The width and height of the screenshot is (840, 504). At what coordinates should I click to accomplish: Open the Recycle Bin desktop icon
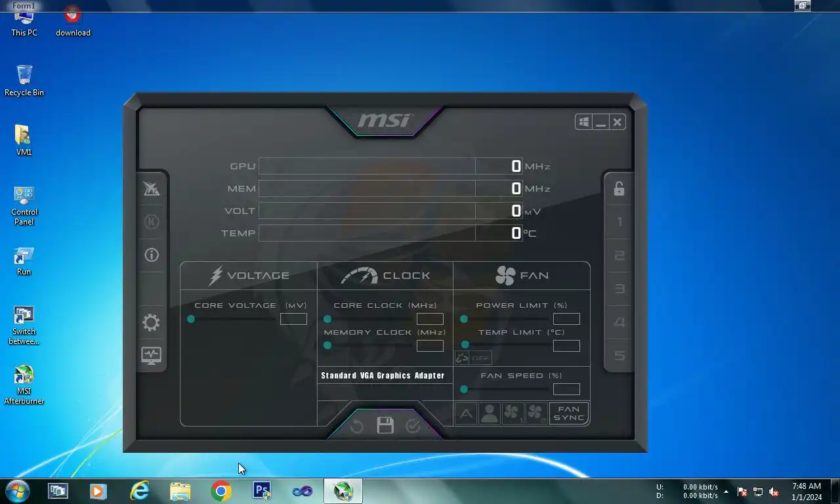coord(24,81)
